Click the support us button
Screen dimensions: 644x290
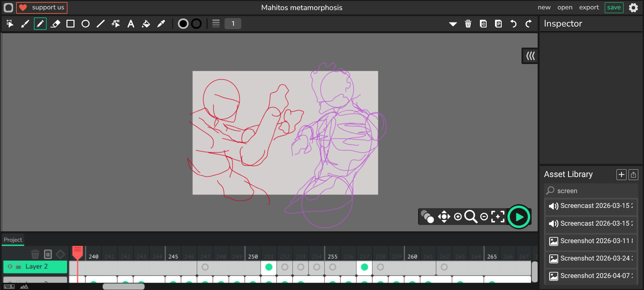coord(42,7)
